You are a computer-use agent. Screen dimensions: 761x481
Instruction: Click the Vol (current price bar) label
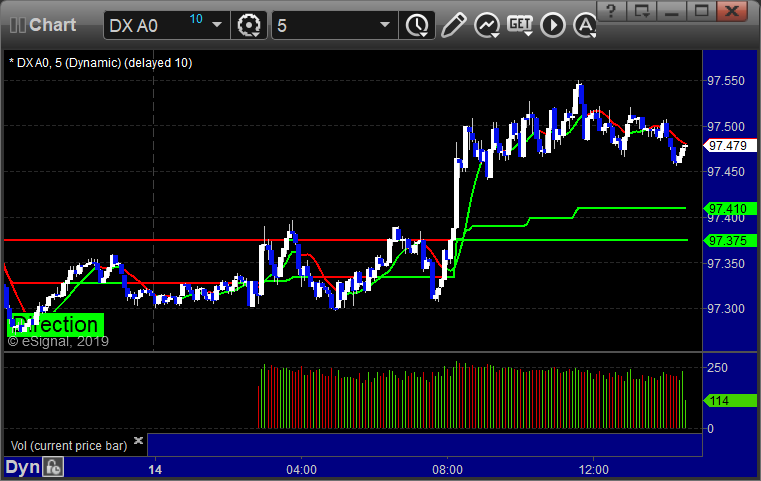tap(69, 446)
